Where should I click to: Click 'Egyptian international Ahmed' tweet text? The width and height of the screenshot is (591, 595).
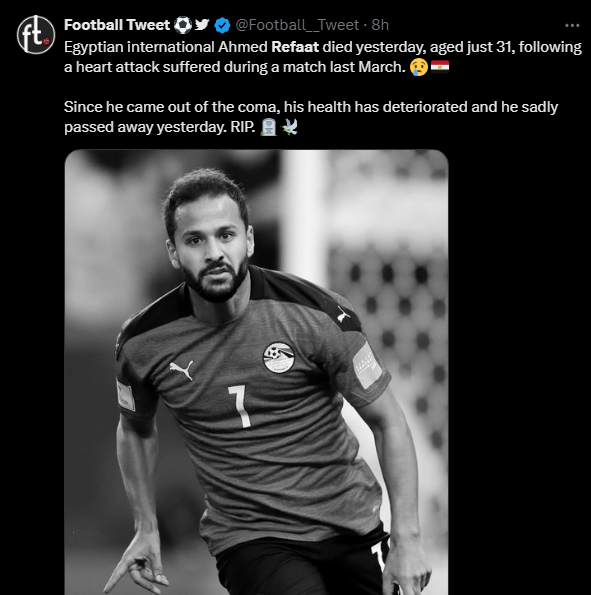click(166, 47)
